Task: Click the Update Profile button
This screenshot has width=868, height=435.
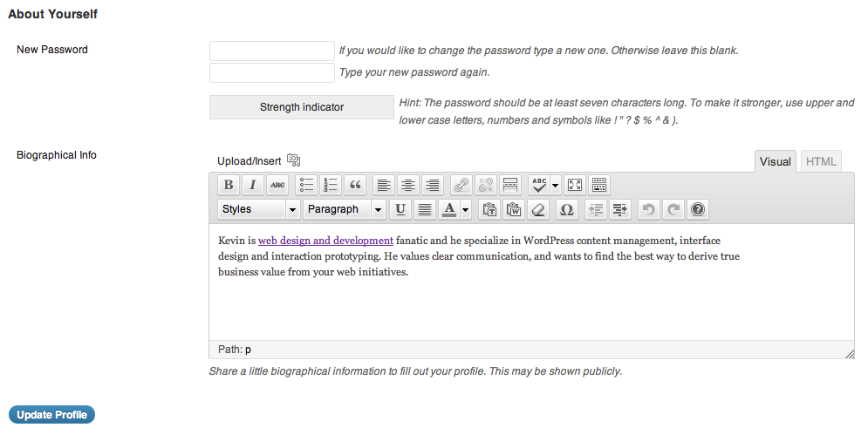Action: [x=52, y=415]
